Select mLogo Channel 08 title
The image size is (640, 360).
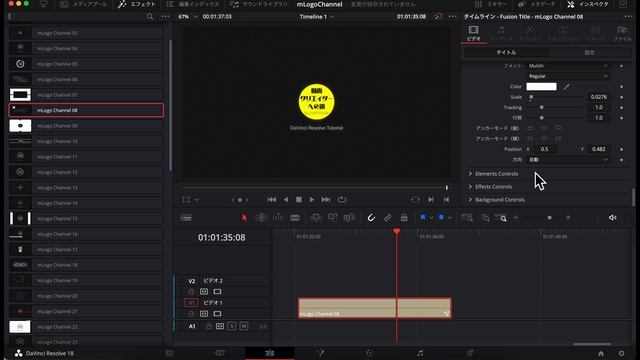click(86, 110)
